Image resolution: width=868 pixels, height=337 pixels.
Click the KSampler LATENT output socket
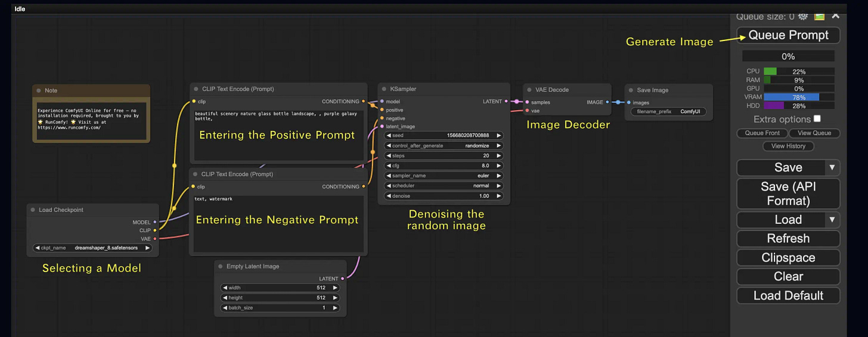(506, 102)
